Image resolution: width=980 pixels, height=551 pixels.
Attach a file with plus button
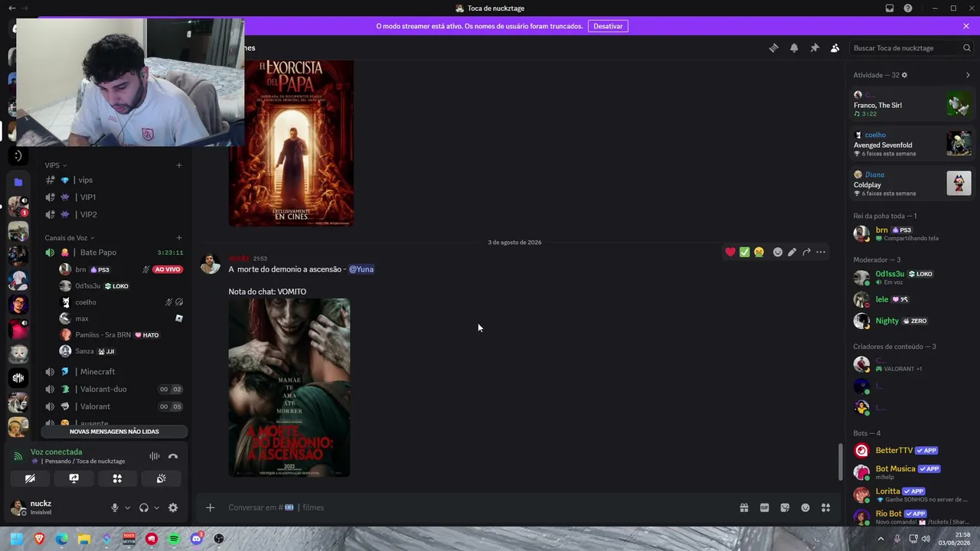tap(210, 507)
